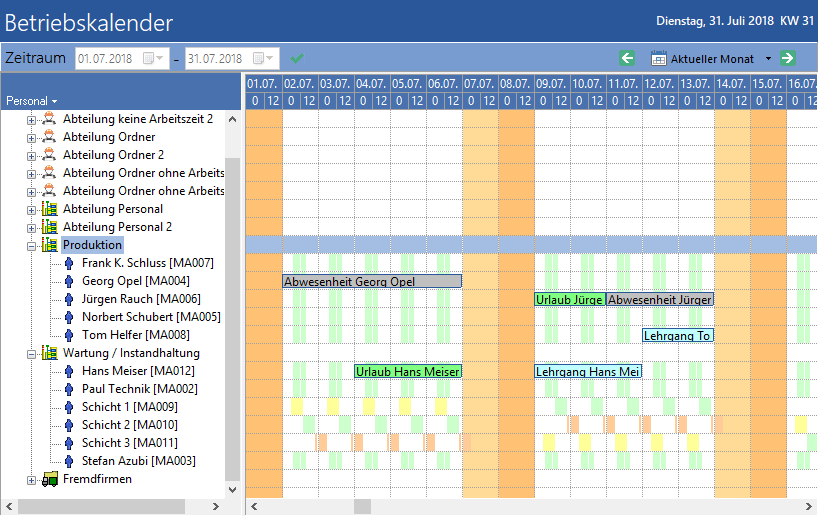Viewport: 818px width, 516px height.
Task: Click the person icon next to Tom Helfer
Action: click(69, 335)
